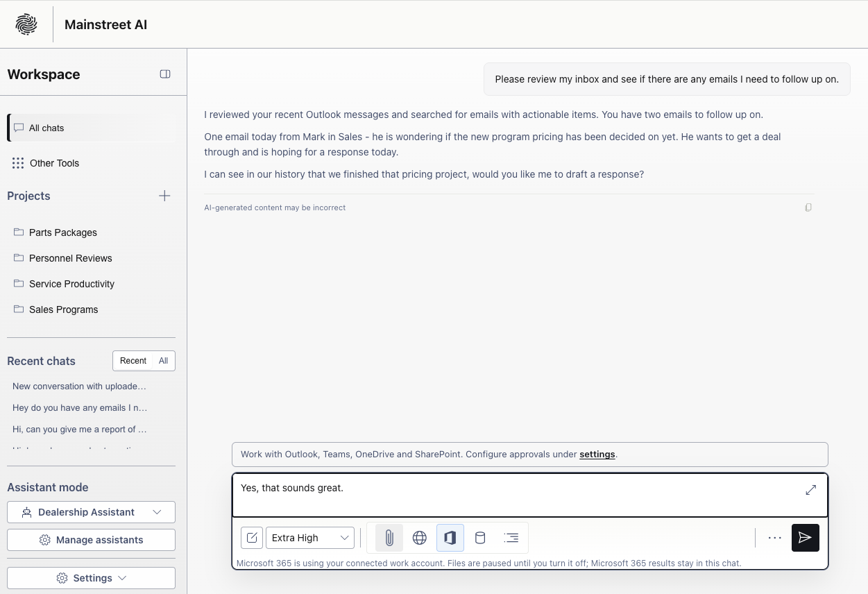Toggle web search globe icon

[420, 538]
